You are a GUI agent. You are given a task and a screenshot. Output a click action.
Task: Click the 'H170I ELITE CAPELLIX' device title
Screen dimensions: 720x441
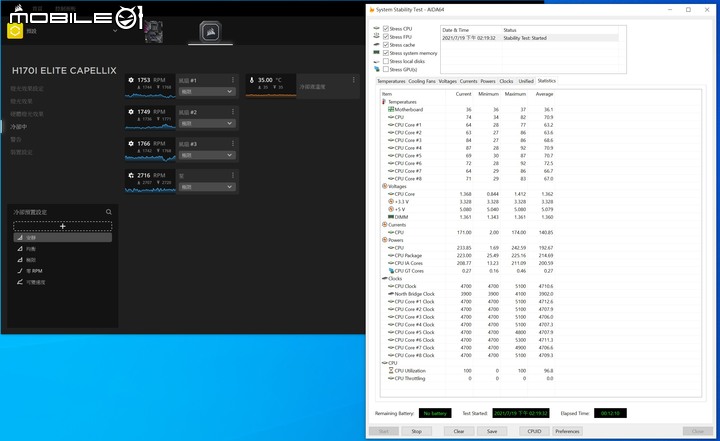(64, 71)
